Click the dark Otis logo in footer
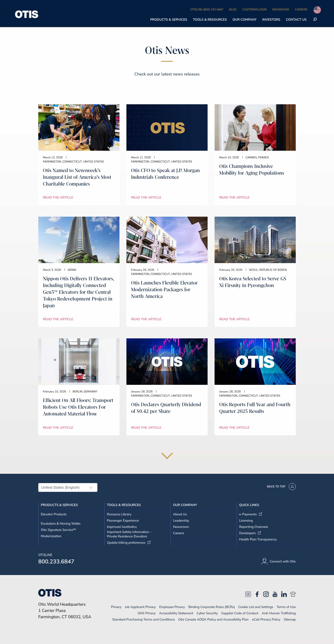 (50, 593)
